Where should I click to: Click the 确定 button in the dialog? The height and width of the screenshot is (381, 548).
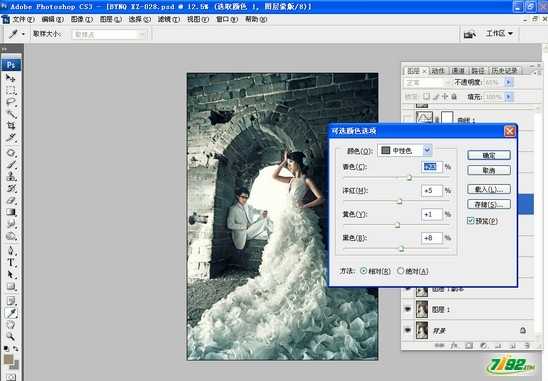pyautogui.click(x=489, y=155)
